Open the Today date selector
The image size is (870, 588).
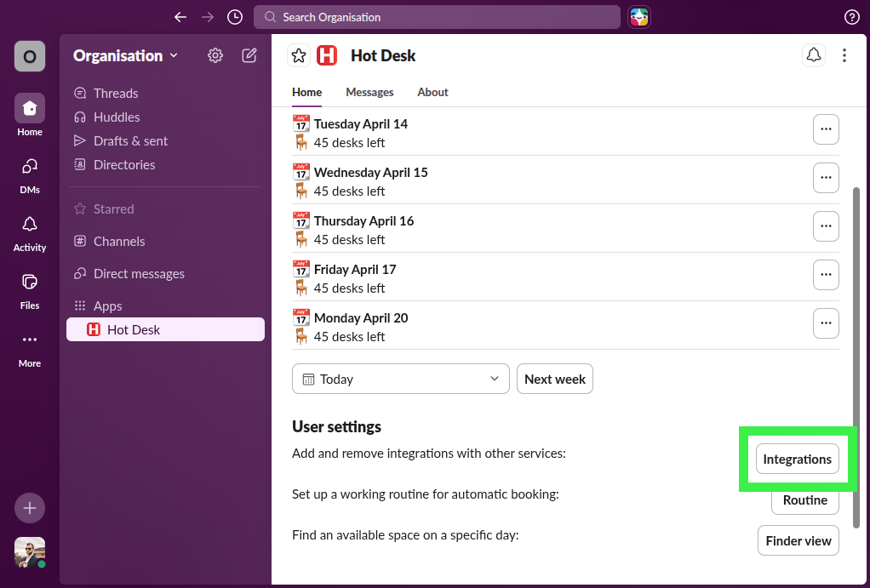pos(400,379)
